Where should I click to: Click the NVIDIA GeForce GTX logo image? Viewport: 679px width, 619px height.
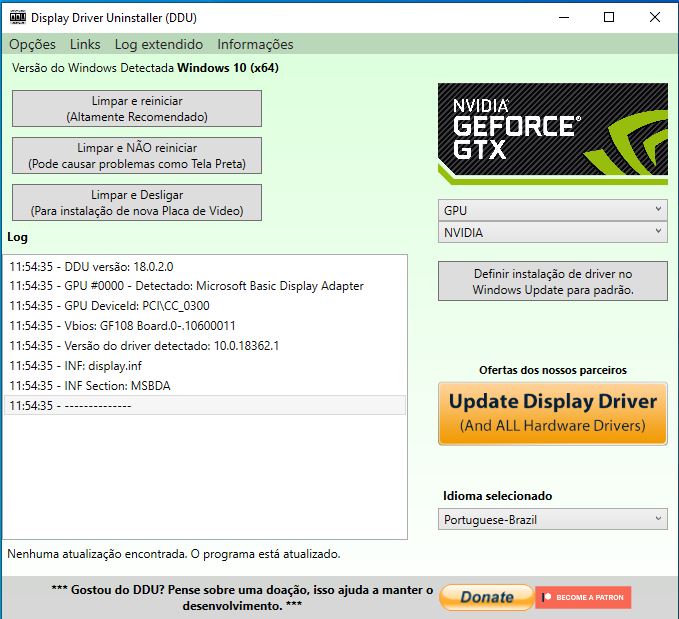click(x=553, y=134)
